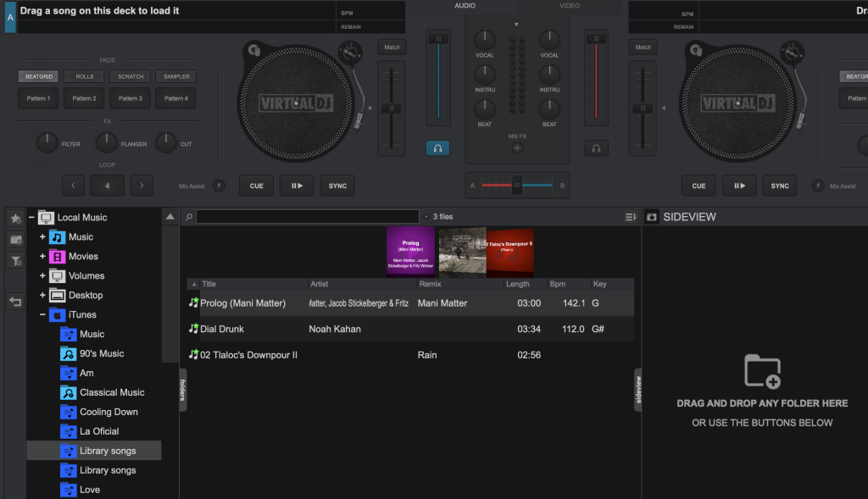Click the Sideview camera icon

click(652, 217)
